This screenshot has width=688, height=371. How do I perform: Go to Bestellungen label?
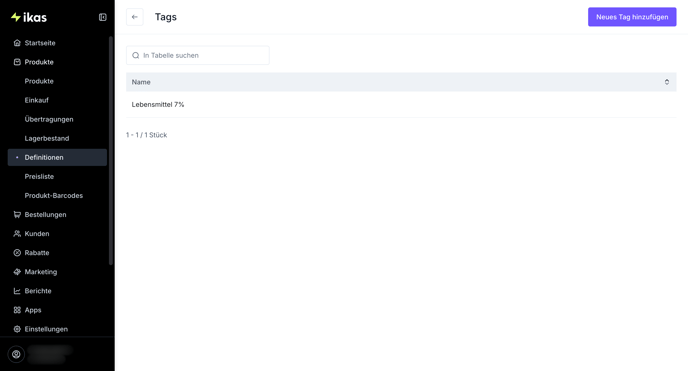tap(46, 214)
